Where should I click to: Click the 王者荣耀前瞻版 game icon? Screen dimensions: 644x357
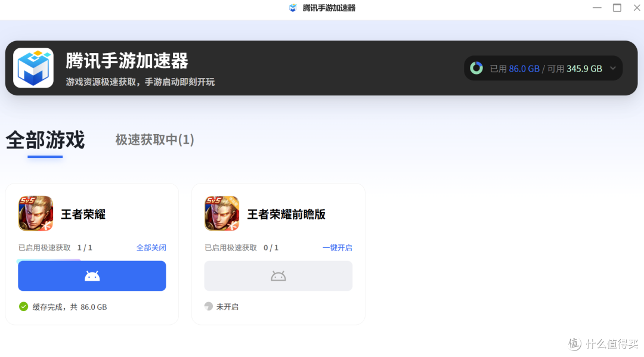(222, 213)
